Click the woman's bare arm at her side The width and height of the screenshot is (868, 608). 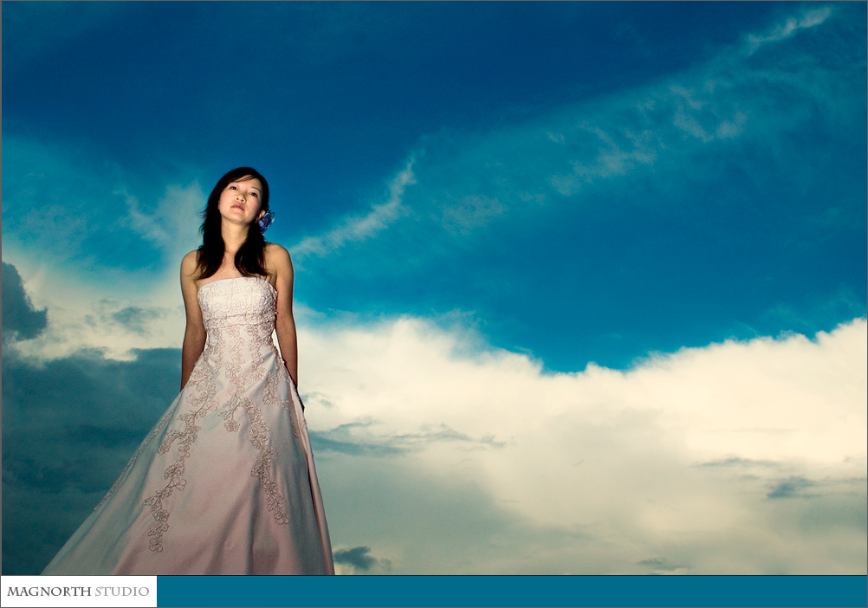pos(192,329)
